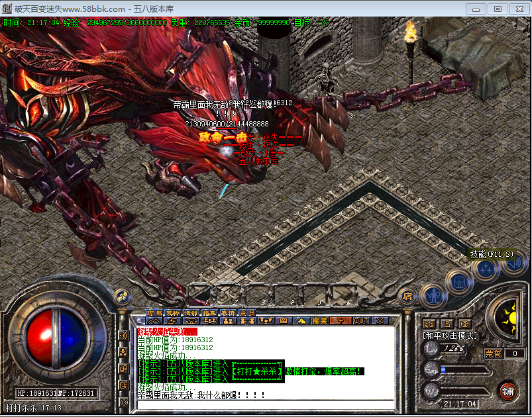Screen dimensions: 532x417
Task: Click the red 铺 stall button
Action: [507, 391]
